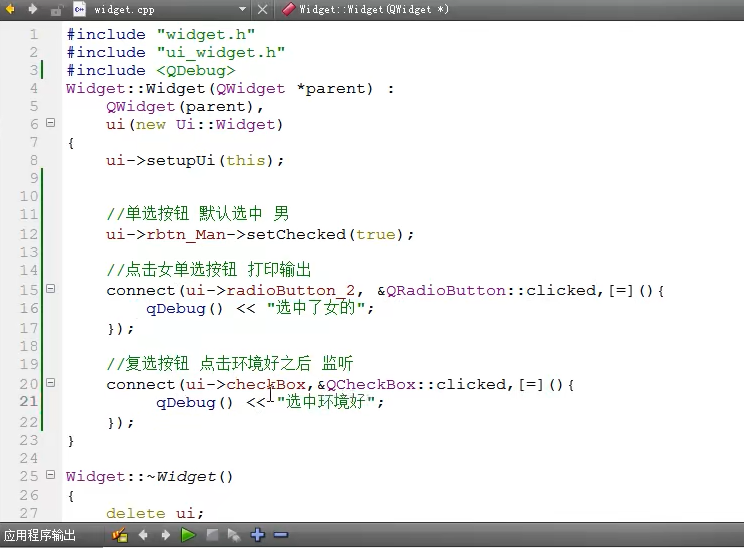Click QCheckBox on line 20
Viewport: 744px width, 548px height.
371,385
